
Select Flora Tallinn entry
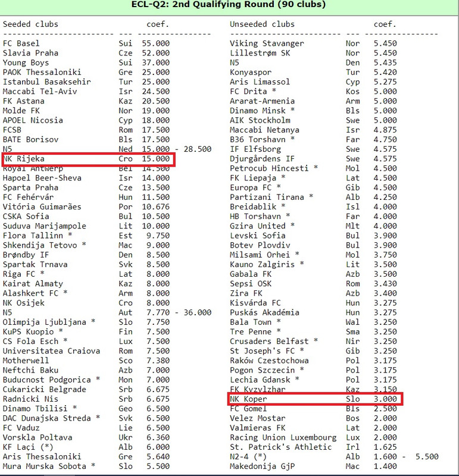[x=38, y=236]
